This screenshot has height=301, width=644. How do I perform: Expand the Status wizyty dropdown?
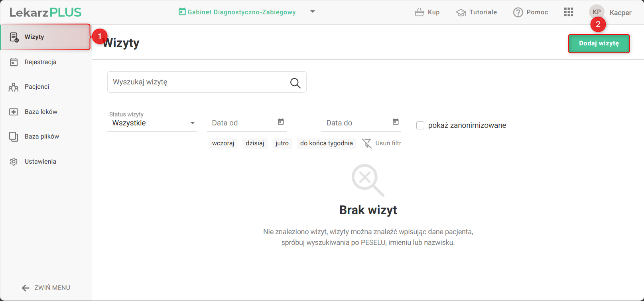coord(193,123)
